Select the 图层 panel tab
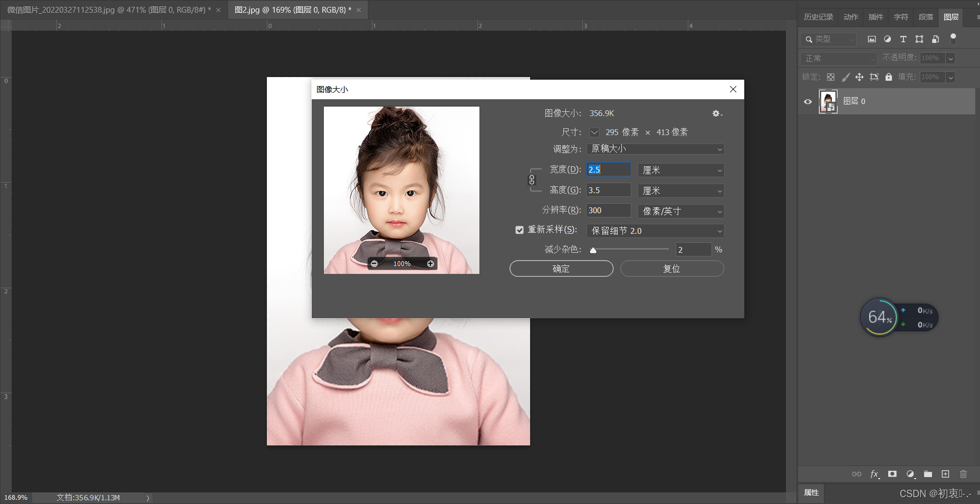980x504 pixels. pyautogui.click(x=951, y=17)
